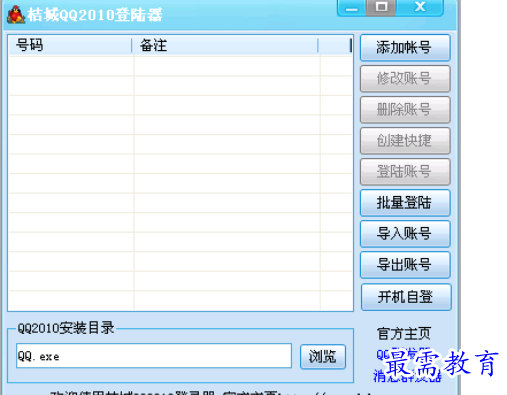507x395 pixels.
Task: Import accounts via 导入账号
Action: pyautogui.click(x=405, y=234)
